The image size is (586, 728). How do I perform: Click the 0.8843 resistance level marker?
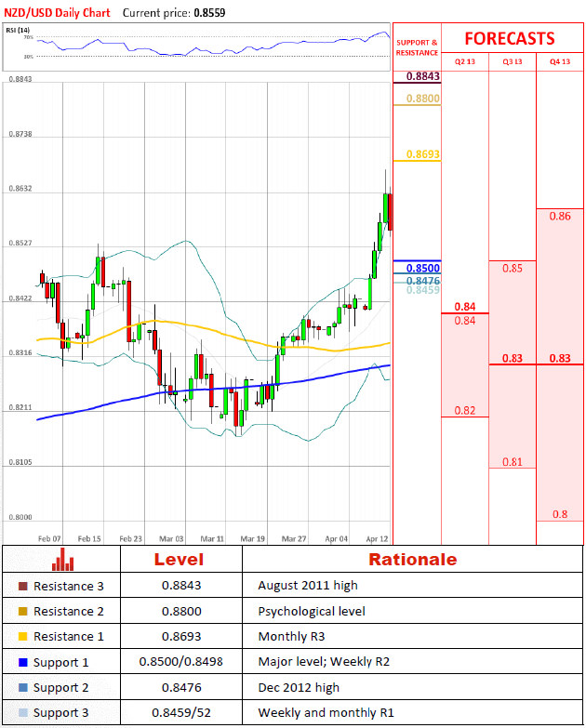pyautogui.click(x=422, y=76)
